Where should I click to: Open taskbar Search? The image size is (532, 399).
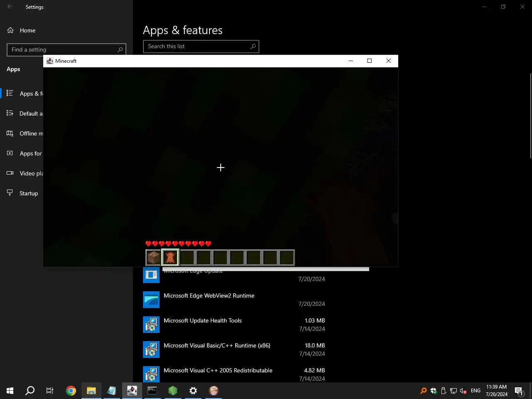pyautogui.click(x=30, y=391)
